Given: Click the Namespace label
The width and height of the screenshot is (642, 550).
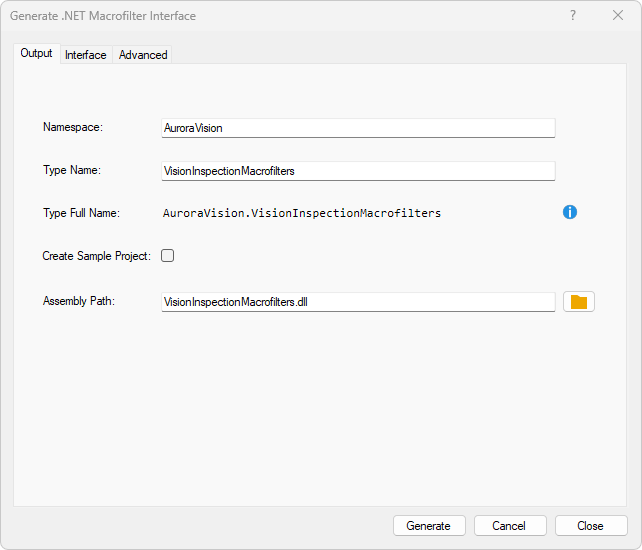Looking at the screenshot, I should tap(73, 127).
